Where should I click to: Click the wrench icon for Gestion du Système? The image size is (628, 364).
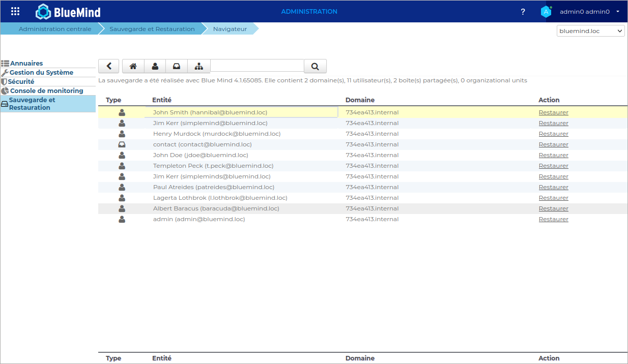[5, 73]
